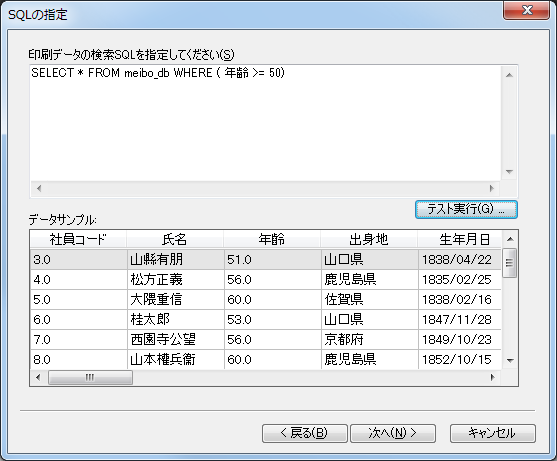Select the 社員コード column header
The width and height of the screenshot is (557, 461).
[x=78, y=239]
